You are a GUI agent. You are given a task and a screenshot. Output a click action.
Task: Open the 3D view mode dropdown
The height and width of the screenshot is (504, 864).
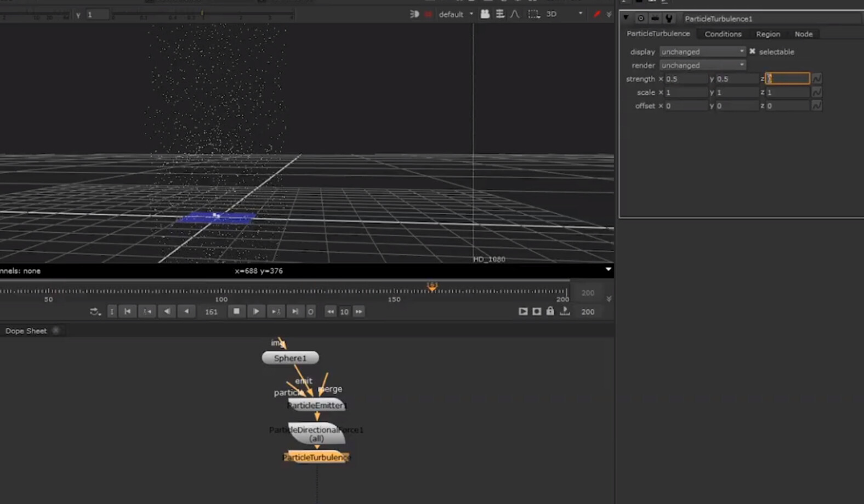[564, 14]
